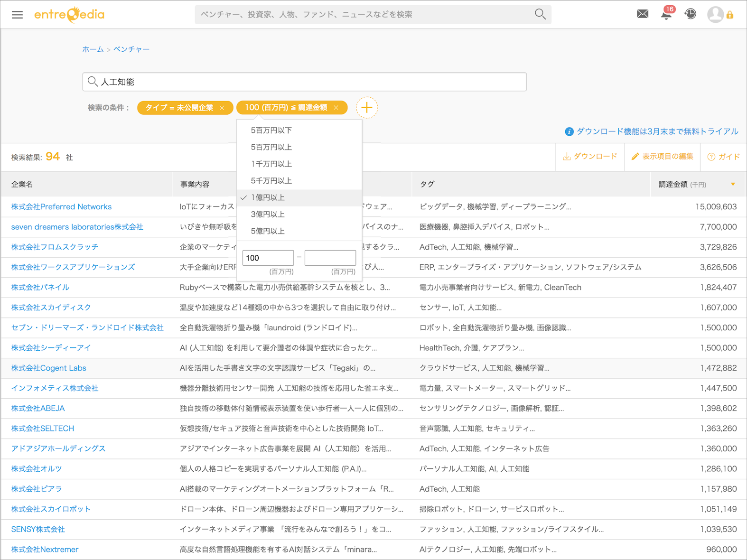Open the user profile avatar
The height and width of the screenshot is (560, 747).
pyautogui.click(x=715, y=15)
